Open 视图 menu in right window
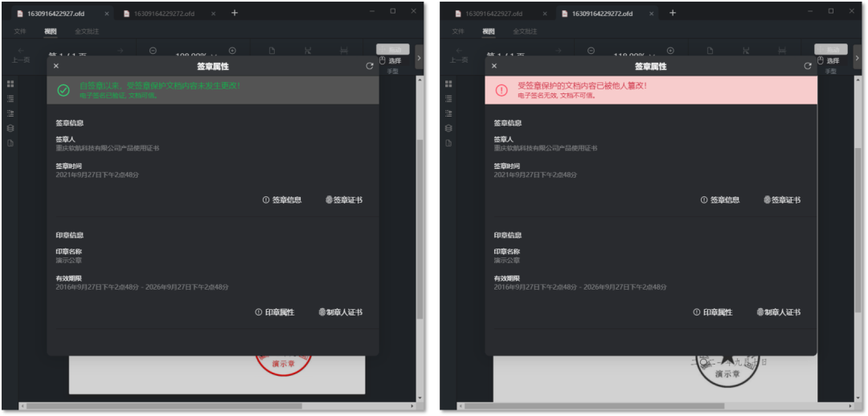Image resolution: width=868 pixels, height=416 pixels. click(489, 31)
